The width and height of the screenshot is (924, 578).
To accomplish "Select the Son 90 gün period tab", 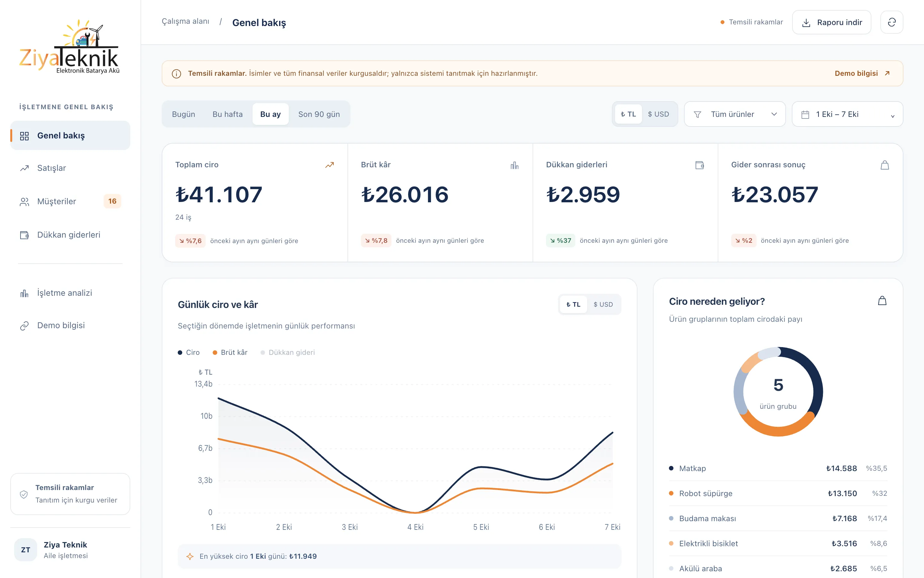I will (319, 114).
